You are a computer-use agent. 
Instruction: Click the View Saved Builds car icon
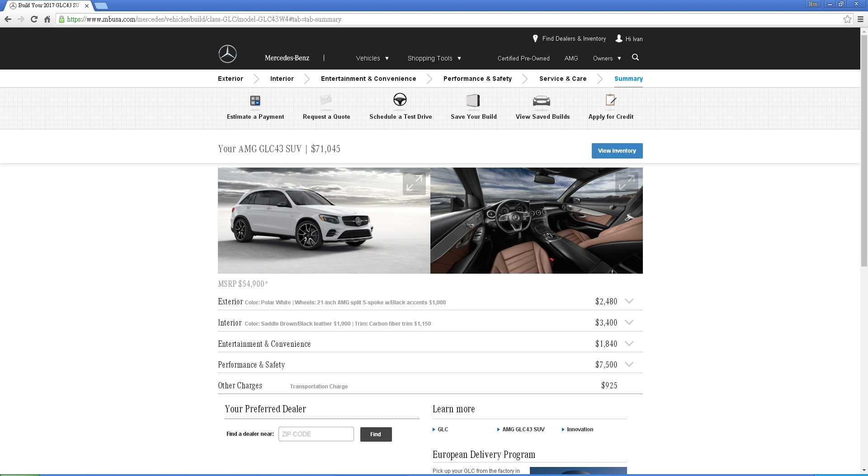coord(542,101)
